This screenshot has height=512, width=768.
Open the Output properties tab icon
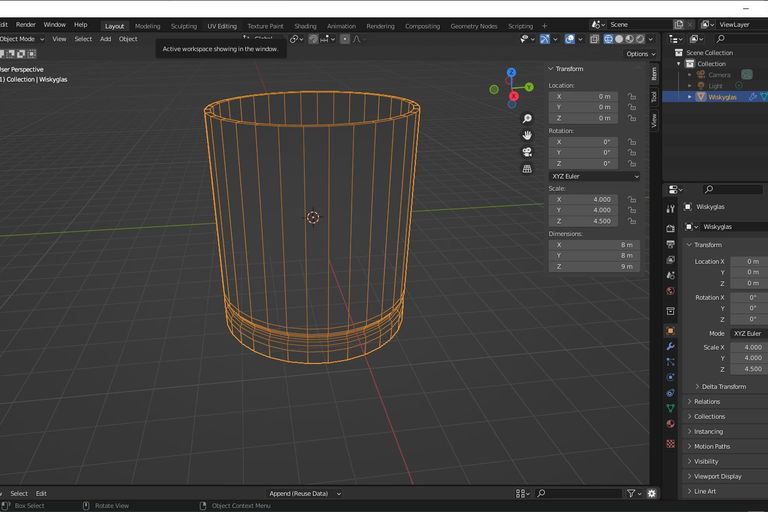tap(671, 244)
